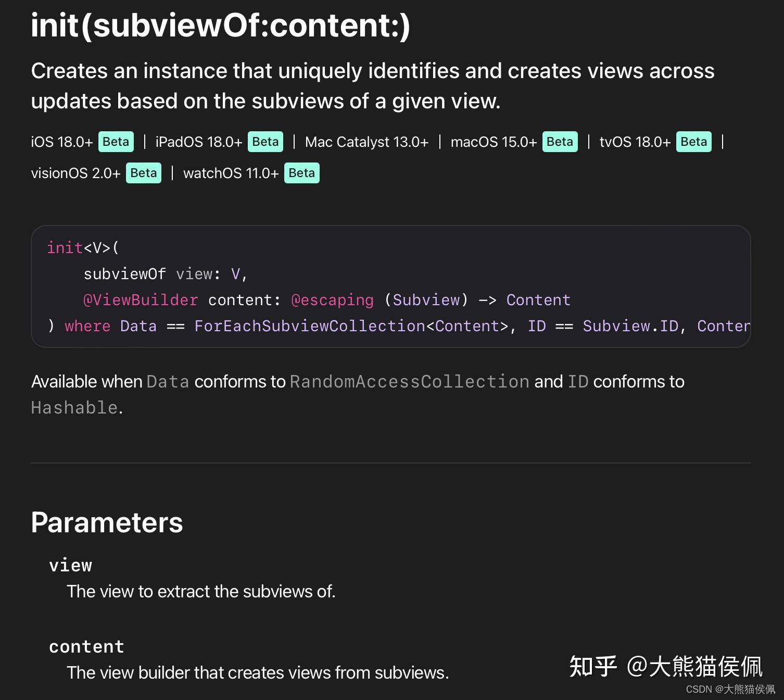
Task: Click the macOS 15.0+ Beta badge
Action: coord(560,141)
